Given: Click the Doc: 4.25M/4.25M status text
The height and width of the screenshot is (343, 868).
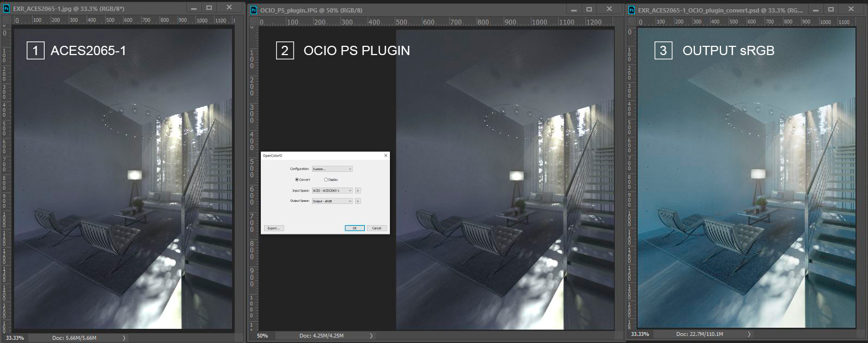Looking at the screenshot, I should (321, 336).
